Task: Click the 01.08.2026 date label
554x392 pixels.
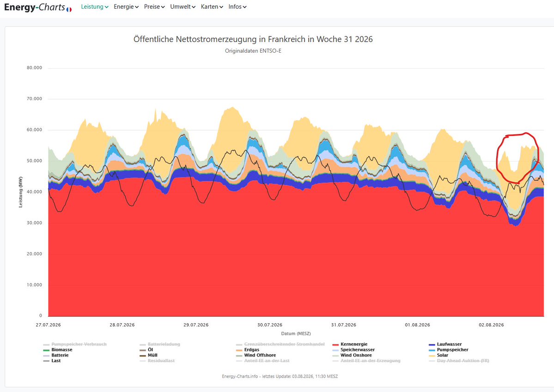Action: (417, 325)
